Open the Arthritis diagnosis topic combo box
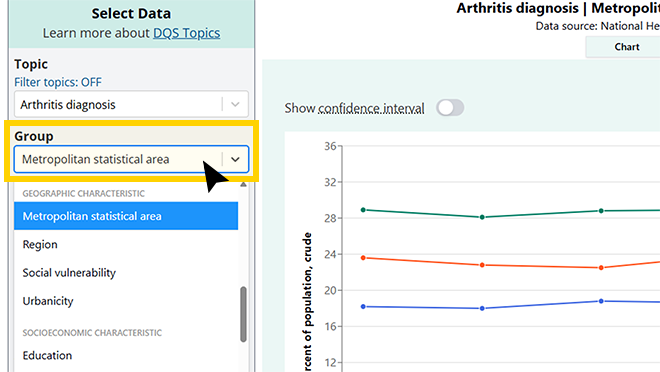 tap(131, 104)
